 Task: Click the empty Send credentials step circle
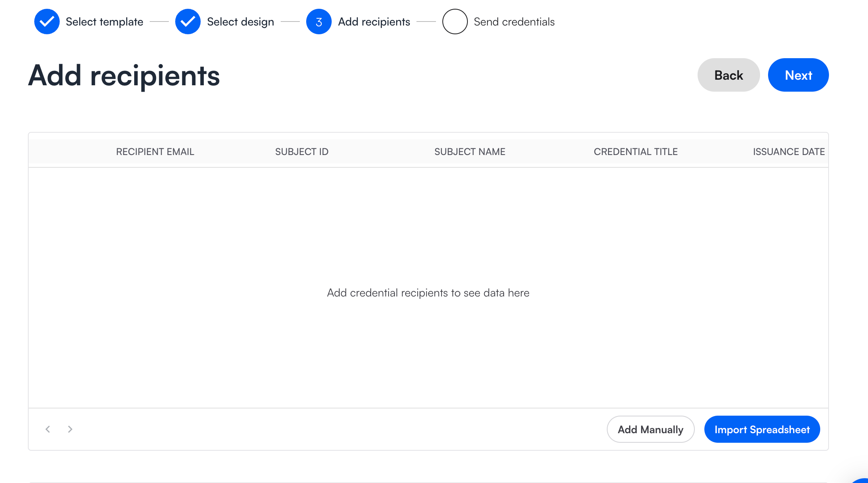455,22
